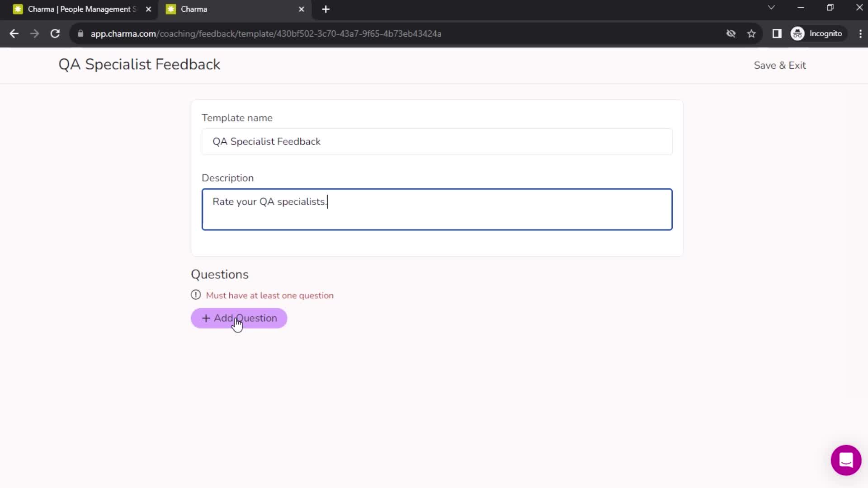Toggle the browser side panel icon

[x=777, y=33]
